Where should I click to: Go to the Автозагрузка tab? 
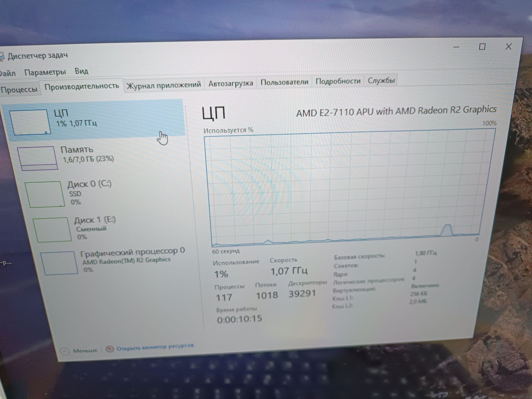click(231, 83)
